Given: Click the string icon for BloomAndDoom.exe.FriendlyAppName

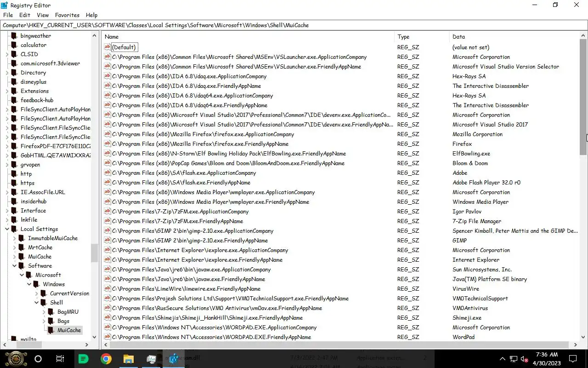Looking at the screenshot, I should point(107,163).
